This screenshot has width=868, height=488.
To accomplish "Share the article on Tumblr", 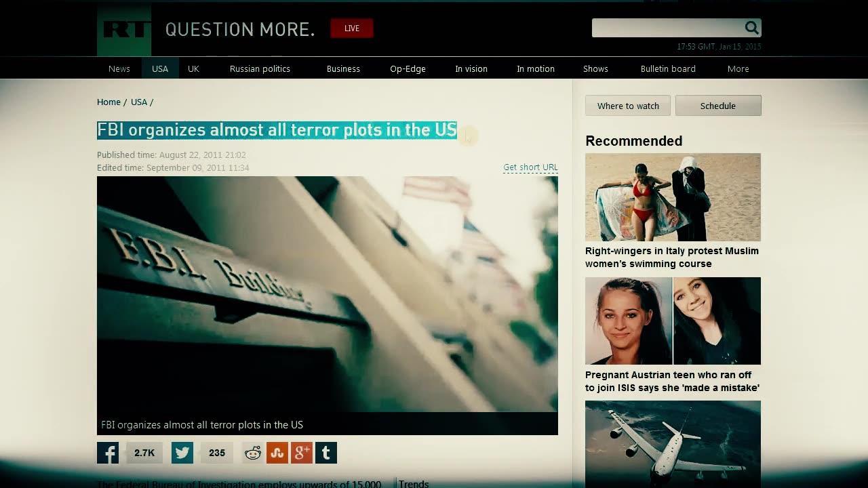I will 326,453.
